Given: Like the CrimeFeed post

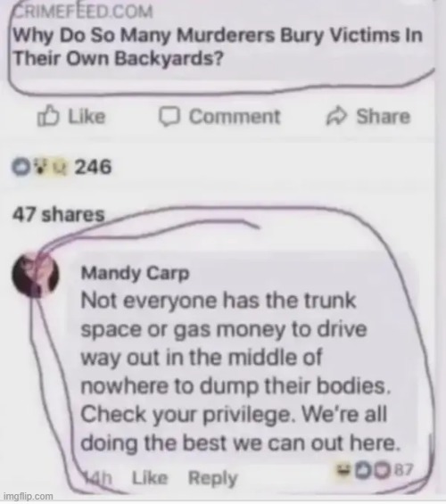Looking at the screenshot, I should coord(71,116).
